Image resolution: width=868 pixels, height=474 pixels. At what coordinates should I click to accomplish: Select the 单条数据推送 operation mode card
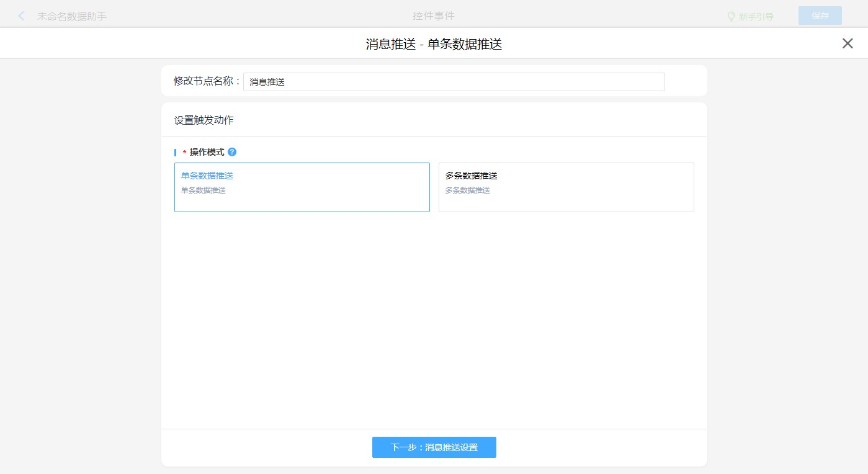302,187
